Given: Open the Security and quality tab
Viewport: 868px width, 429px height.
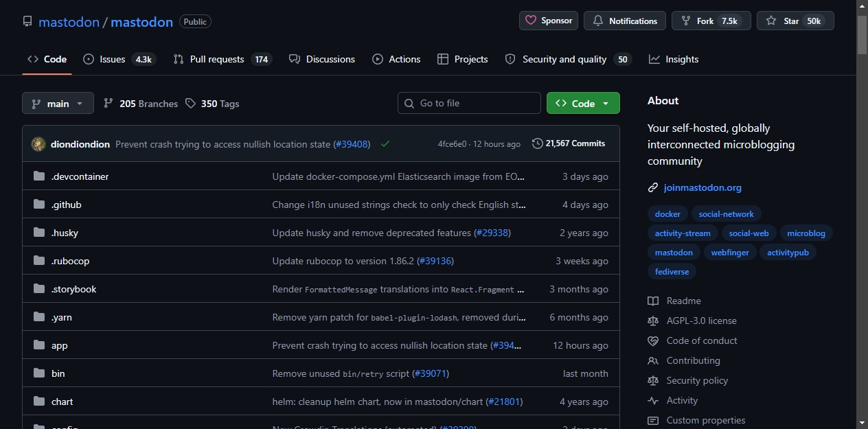Looking at the screenshot, I should (568, 59).
